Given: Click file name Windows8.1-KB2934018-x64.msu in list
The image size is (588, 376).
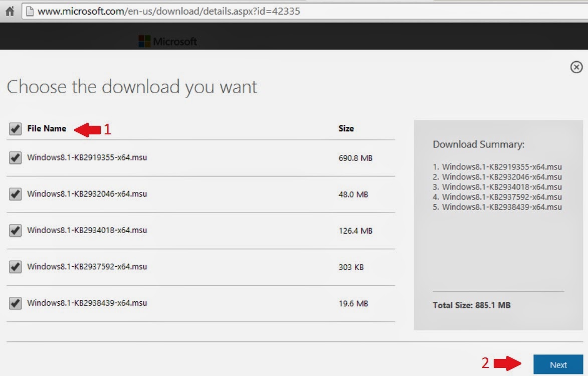Looking at the screenshot, I should point(87,230).
